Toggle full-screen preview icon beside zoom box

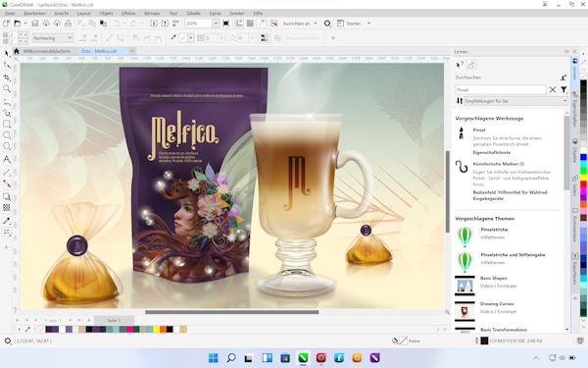[x=225, y=24]
